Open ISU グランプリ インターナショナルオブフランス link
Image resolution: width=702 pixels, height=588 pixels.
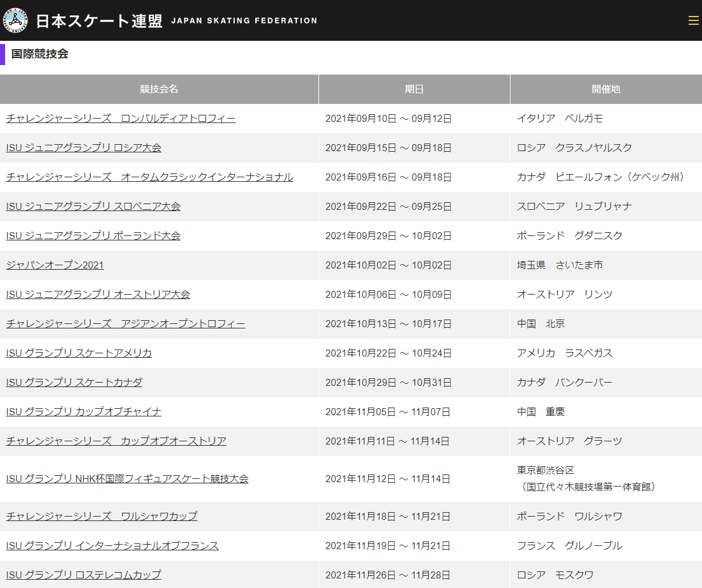tap(112, 546)
